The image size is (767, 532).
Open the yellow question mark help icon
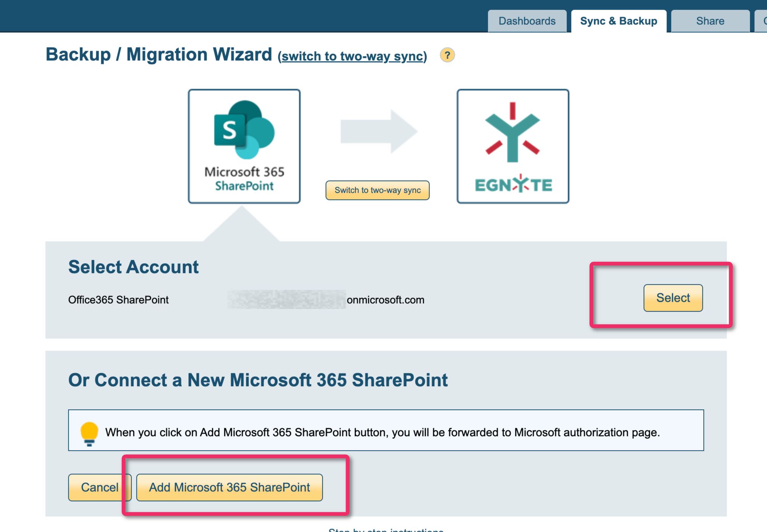pos(447,55)
